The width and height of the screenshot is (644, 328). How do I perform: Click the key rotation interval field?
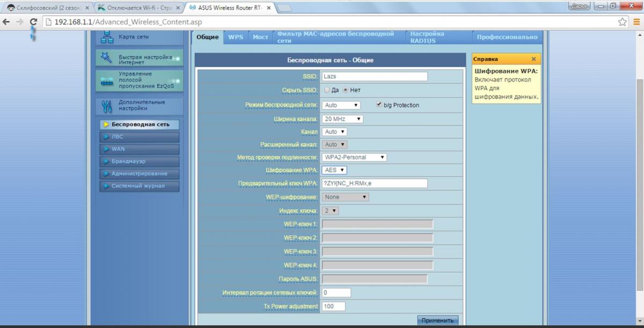pos(336,293)
